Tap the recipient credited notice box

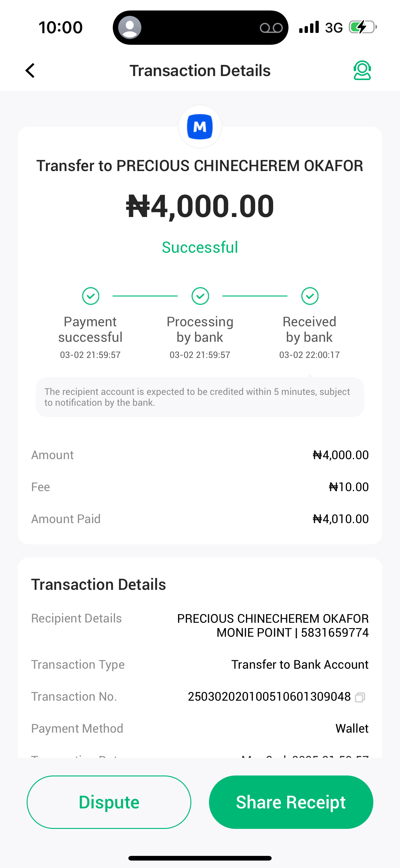(x=200, y=397)
